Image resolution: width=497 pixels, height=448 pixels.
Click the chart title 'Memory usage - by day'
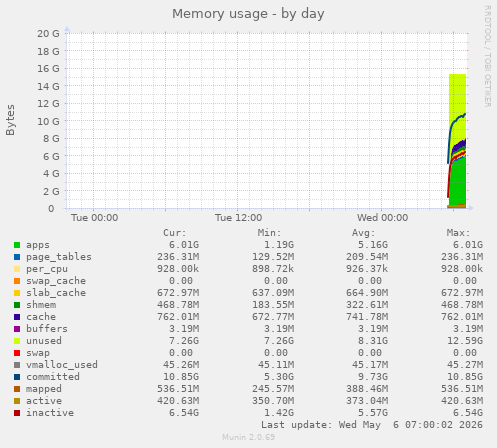pos(248,14)
